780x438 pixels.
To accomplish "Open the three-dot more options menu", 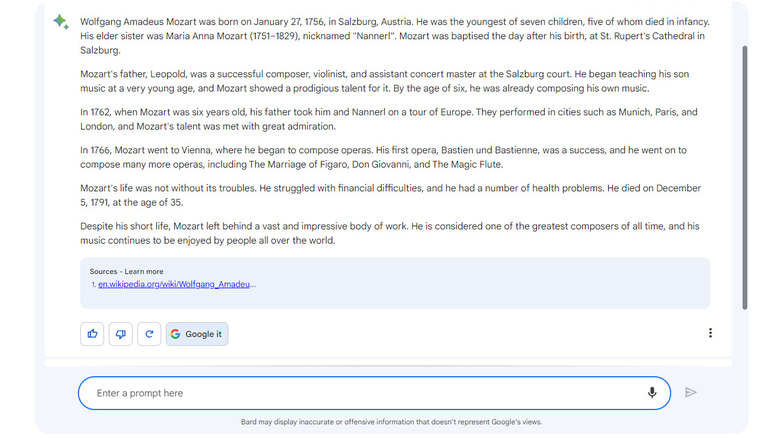I will tap(710, 333).
